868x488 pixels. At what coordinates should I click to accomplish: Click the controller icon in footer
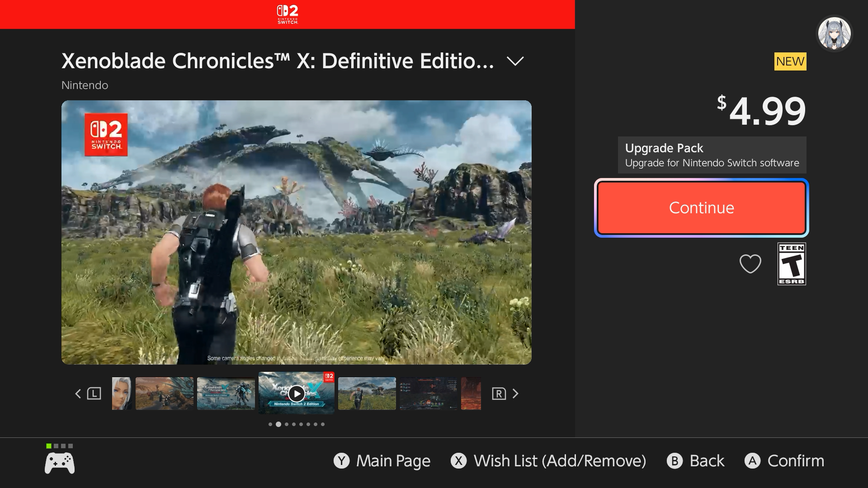pyautogui.click(x=60, y=463)
